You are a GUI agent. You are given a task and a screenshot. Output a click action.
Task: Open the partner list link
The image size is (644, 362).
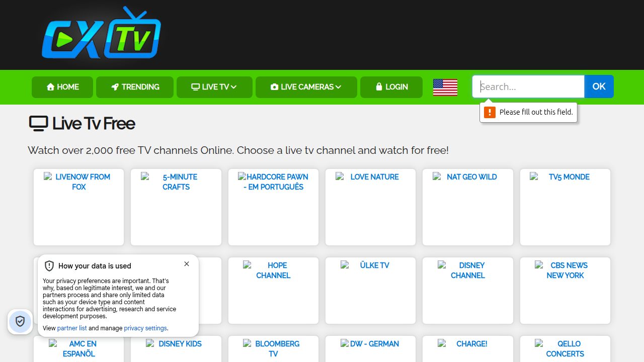(72, 328)
